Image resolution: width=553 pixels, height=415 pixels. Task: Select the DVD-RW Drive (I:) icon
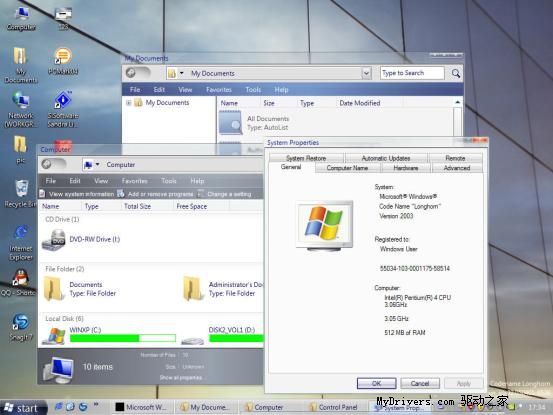pos(54,240)
